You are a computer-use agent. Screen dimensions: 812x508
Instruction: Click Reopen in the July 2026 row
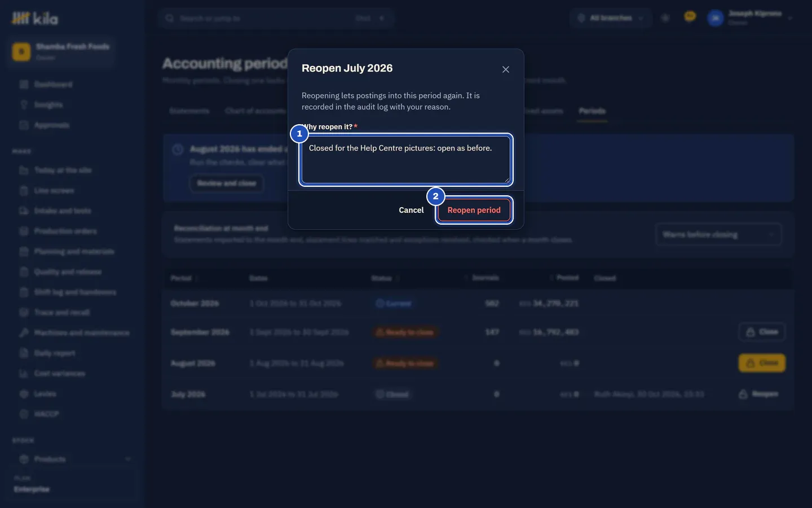pyautogui.click(x=758, y=394)
